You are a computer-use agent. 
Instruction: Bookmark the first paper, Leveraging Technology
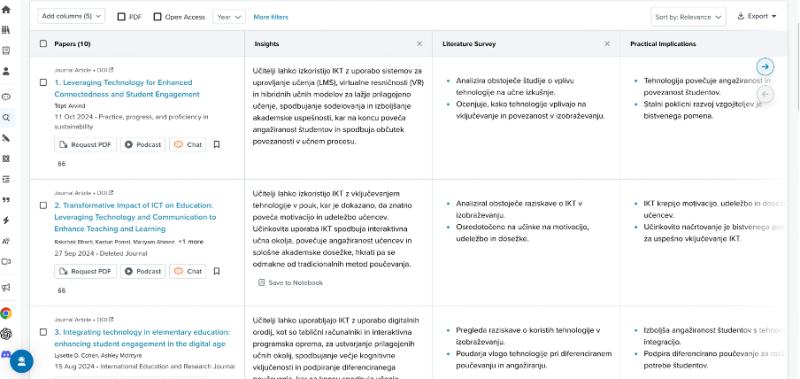point(216,145)
